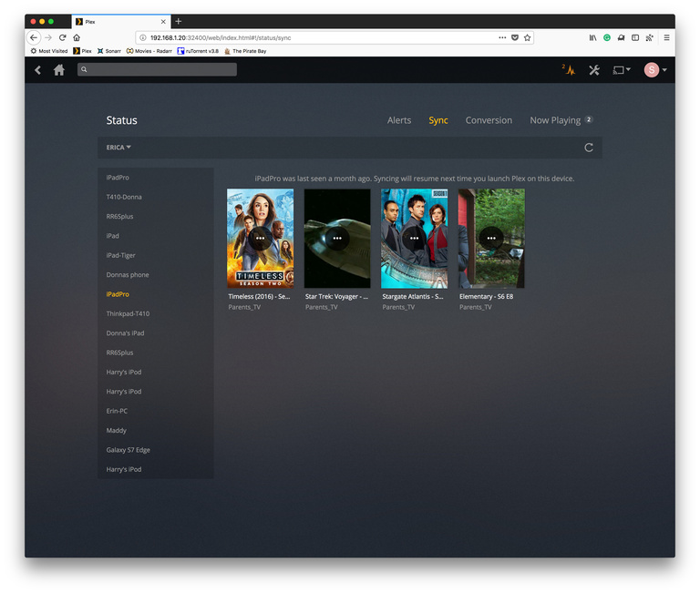Click the browser home button
This screenshot has height=593, width=700.
click(x=77, y=37)
